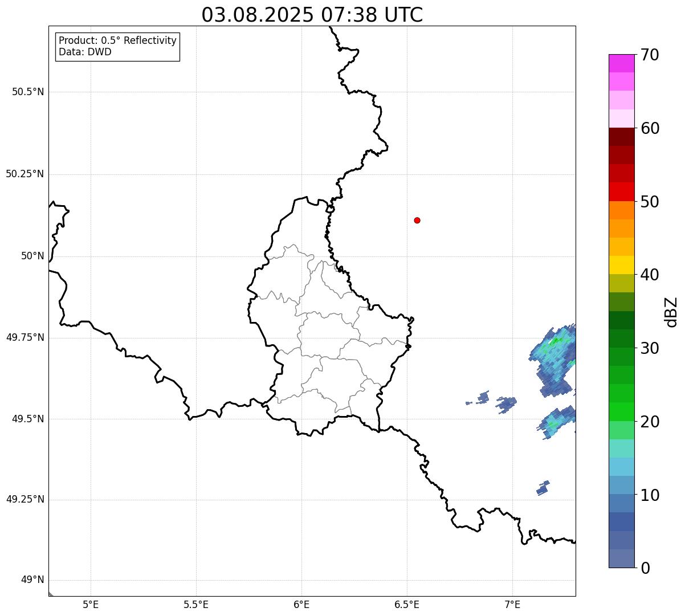Click the '6.5°E' longitude label

[407, 604]
